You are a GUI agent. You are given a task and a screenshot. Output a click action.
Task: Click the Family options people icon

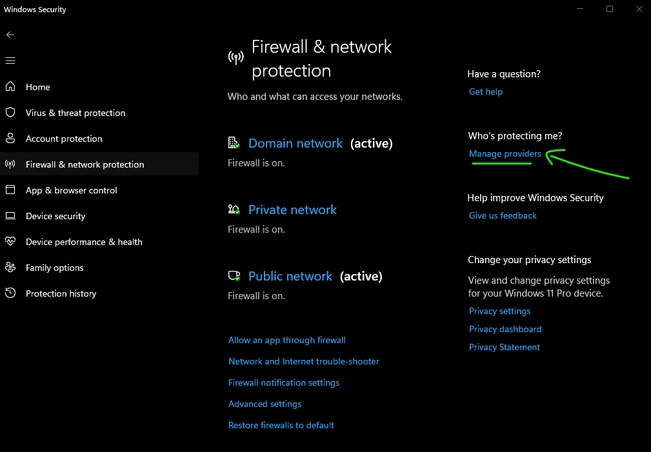point(10,267)
